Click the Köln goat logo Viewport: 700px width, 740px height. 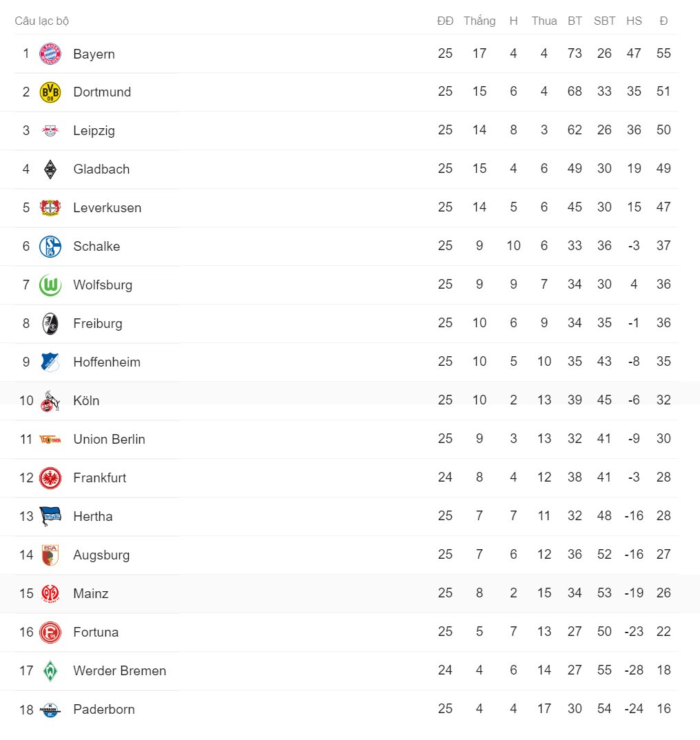click(50, 401)
